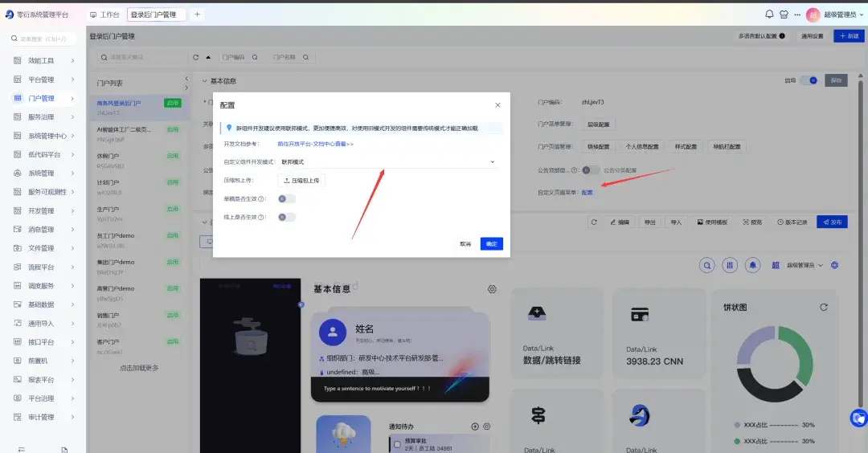Screen dimensions: 868x453
Task: Click the 发布 publish button
Action: pyautogui.click(x=832, y=222)
